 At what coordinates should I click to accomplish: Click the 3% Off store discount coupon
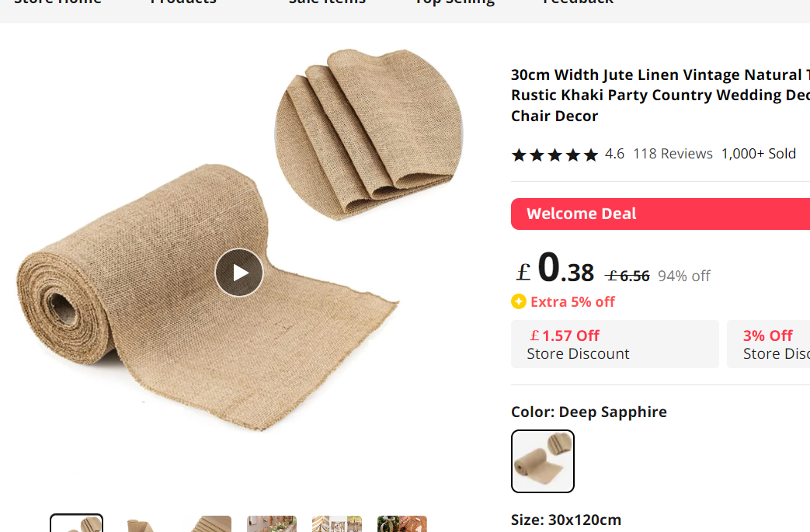769,344
